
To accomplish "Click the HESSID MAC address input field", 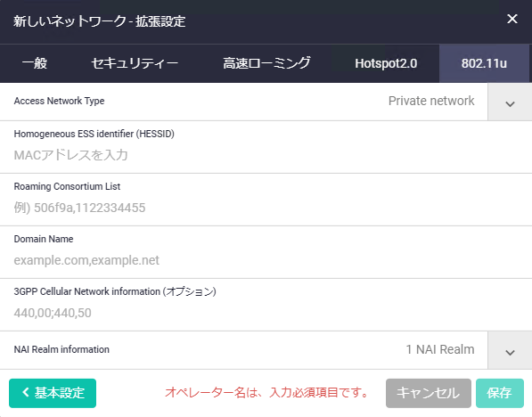I will coord(266,155).
